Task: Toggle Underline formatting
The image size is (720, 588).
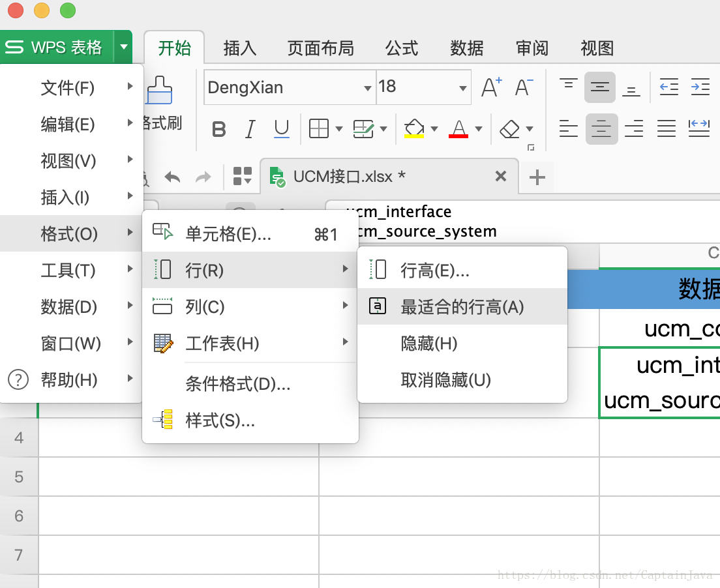Action: [x=282, y=129]
